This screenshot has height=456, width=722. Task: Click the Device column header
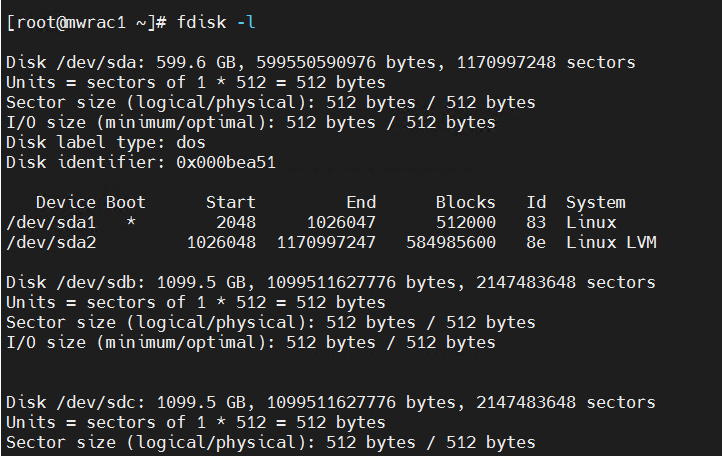click(x=66, y=202)
